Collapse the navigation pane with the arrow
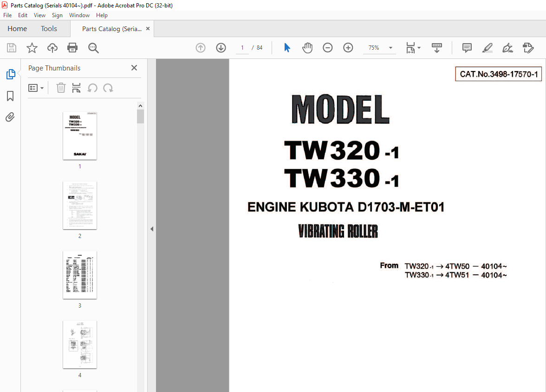Viewport: 546px width, 392px height. point(152,229)
